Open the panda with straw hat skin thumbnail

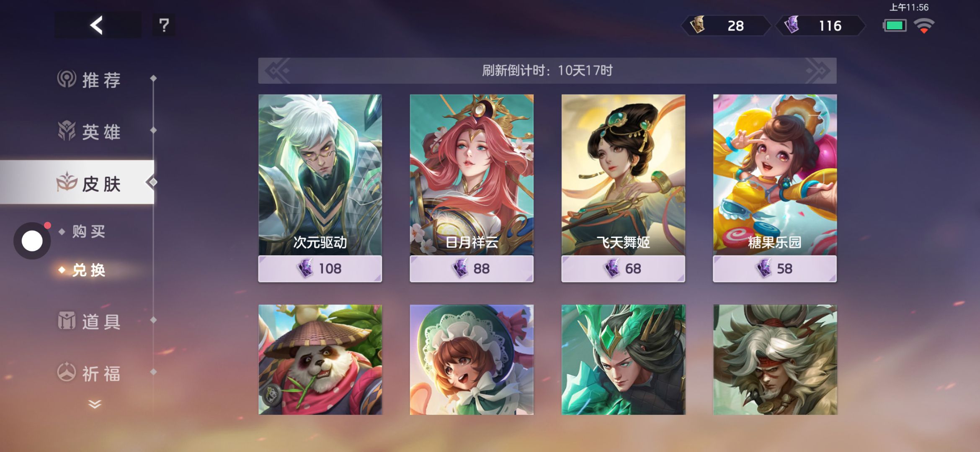click(320, 360)
